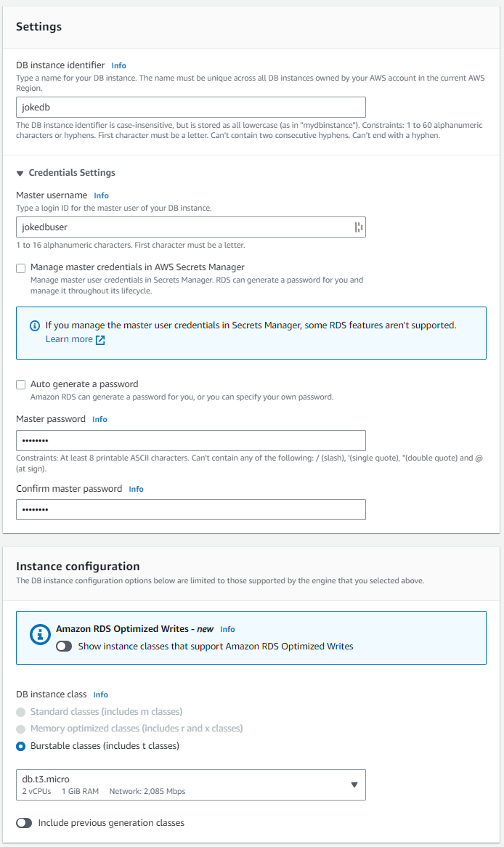
Task: Open Info next to Confirm master password
Action: pos(136,489)
